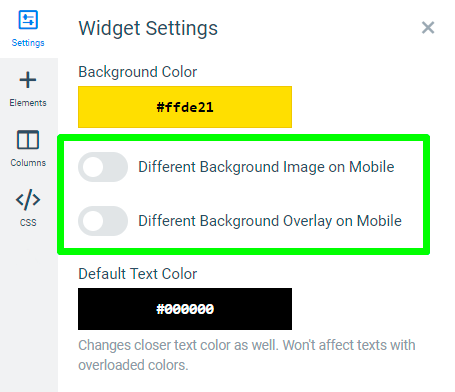Open the yellow Background Color swatch
This screenshot has width=455, height=392.
click(185, 107)
